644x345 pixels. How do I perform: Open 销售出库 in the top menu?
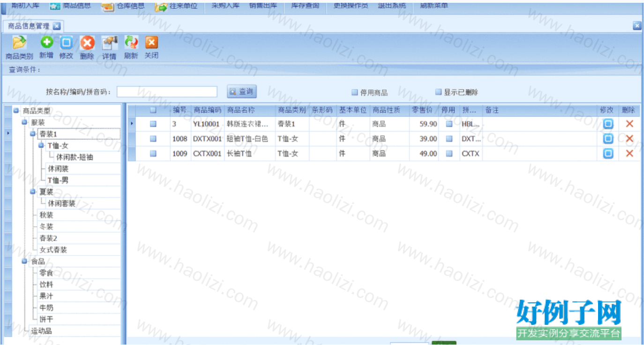pos(263,6)
